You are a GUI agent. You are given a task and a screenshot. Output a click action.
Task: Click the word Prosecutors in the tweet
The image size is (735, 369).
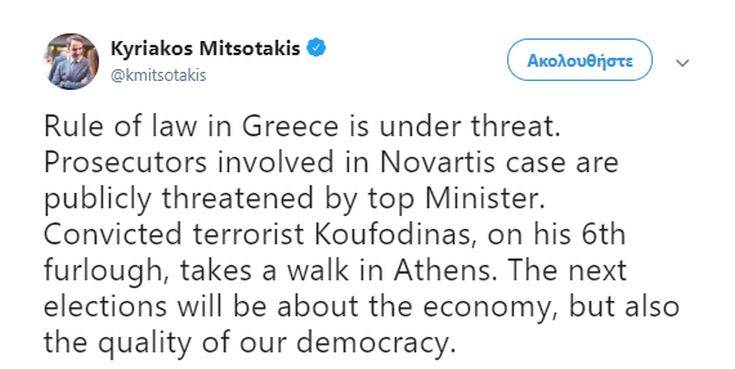click(125, 163)
